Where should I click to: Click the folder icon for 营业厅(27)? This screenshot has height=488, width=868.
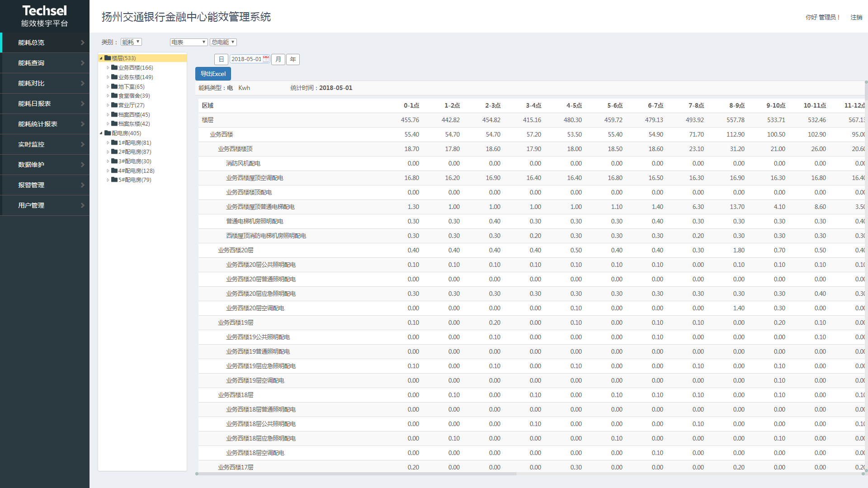coord(114,105)
